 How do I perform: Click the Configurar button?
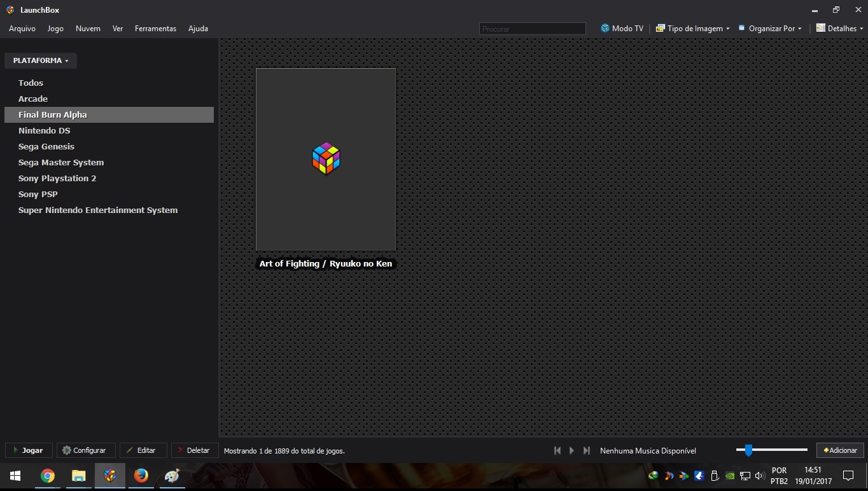point(86,450)
